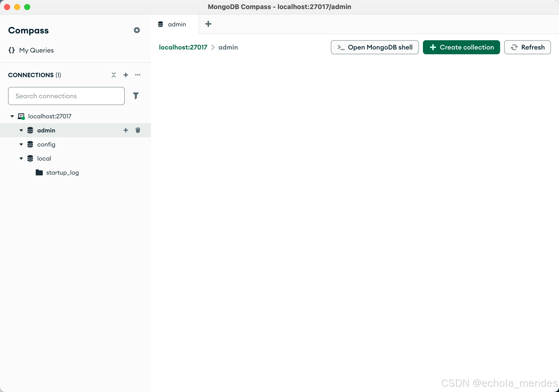This screenshot has width=559, height=392.
Task: Refresh the admin database view
Action: pyautogui.click(x=527, y=47)
